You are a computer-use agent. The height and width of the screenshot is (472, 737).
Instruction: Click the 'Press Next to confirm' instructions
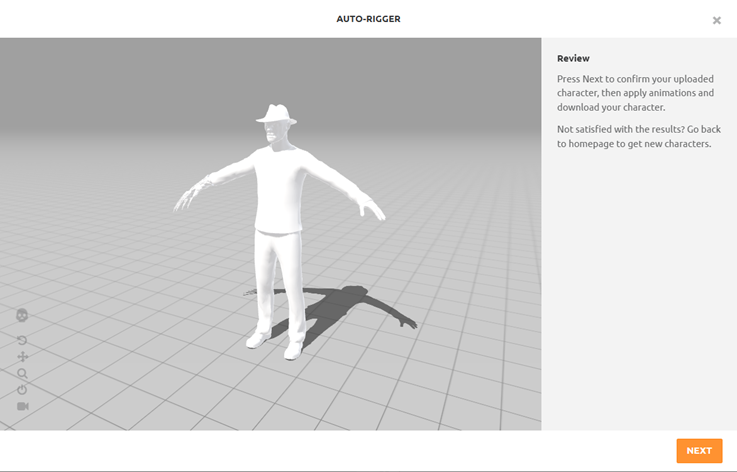point(635,92)
